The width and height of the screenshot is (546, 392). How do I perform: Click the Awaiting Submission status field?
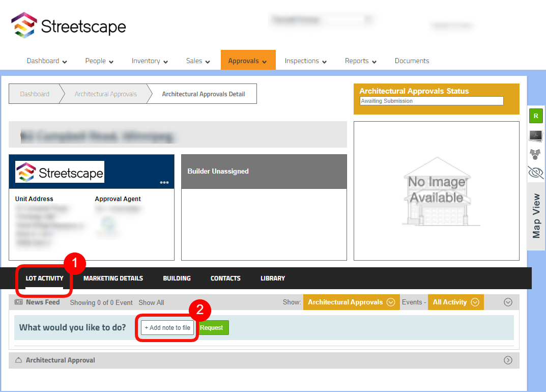coord(432,101)
